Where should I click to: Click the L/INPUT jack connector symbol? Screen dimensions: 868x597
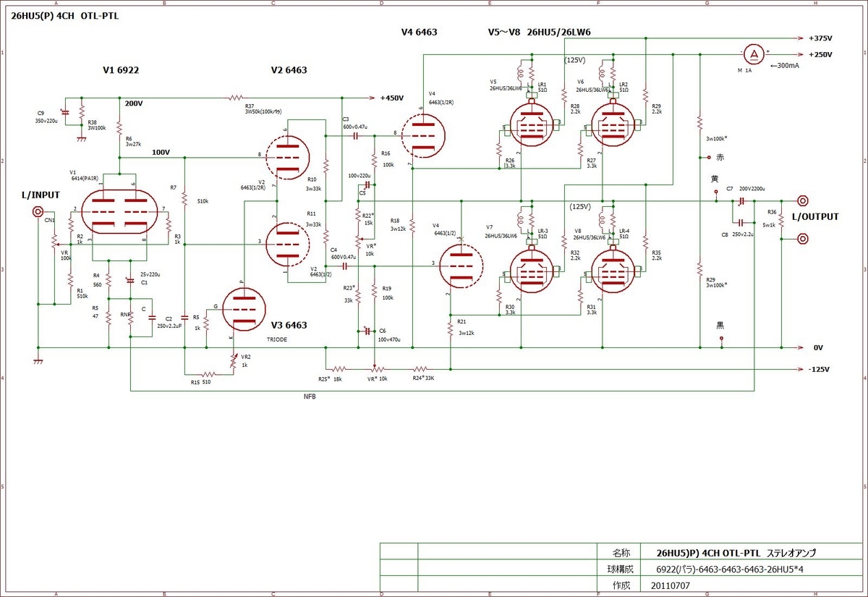coord(38,211)
